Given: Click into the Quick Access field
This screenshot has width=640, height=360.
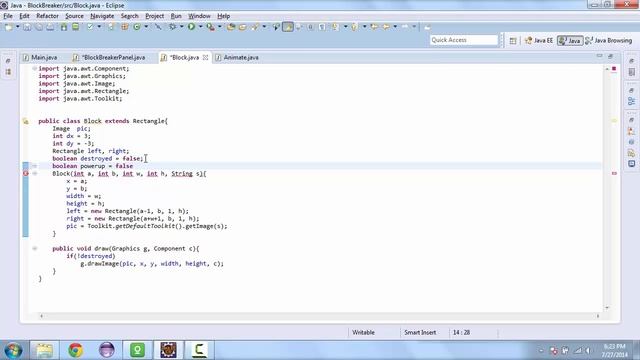Looking at the screenshot, I should point(464,40).
